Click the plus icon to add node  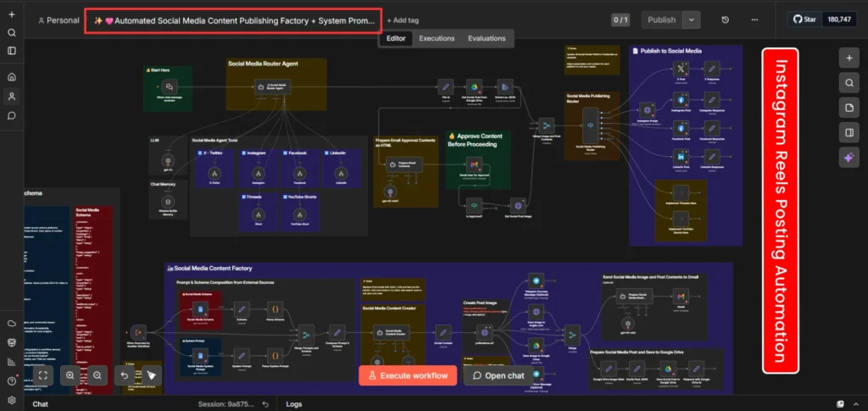849,58
